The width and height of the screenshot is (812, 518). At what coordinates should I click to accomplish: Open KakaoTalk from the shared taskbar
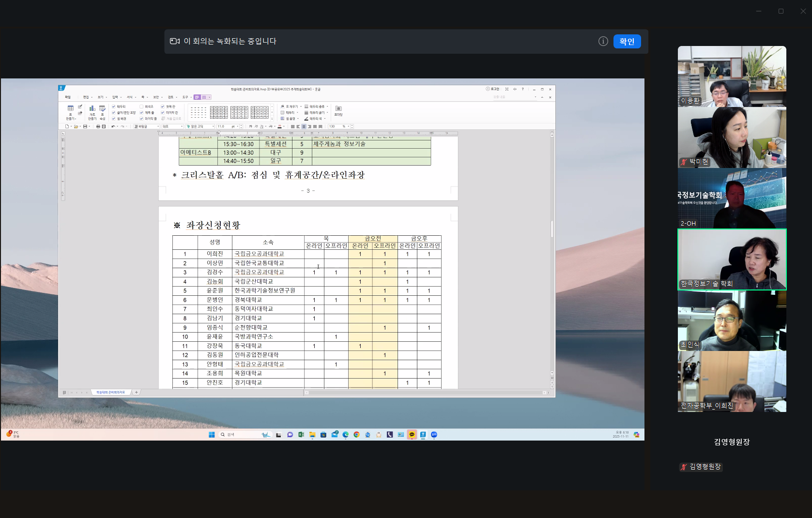tap(412, 435)
